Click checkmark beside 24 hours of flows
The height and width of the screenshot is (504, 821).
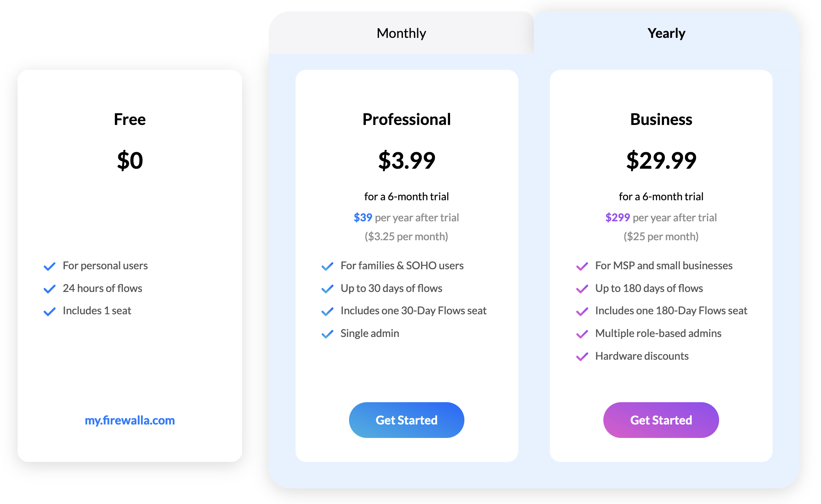pyautogui.click(x=50, y=289)
